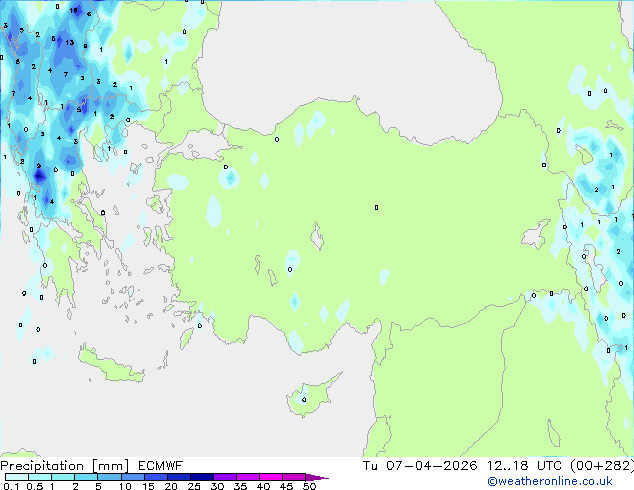Click the 'ECMWF' model label
This screenshot has height=490, width=634.
(160, 466)
